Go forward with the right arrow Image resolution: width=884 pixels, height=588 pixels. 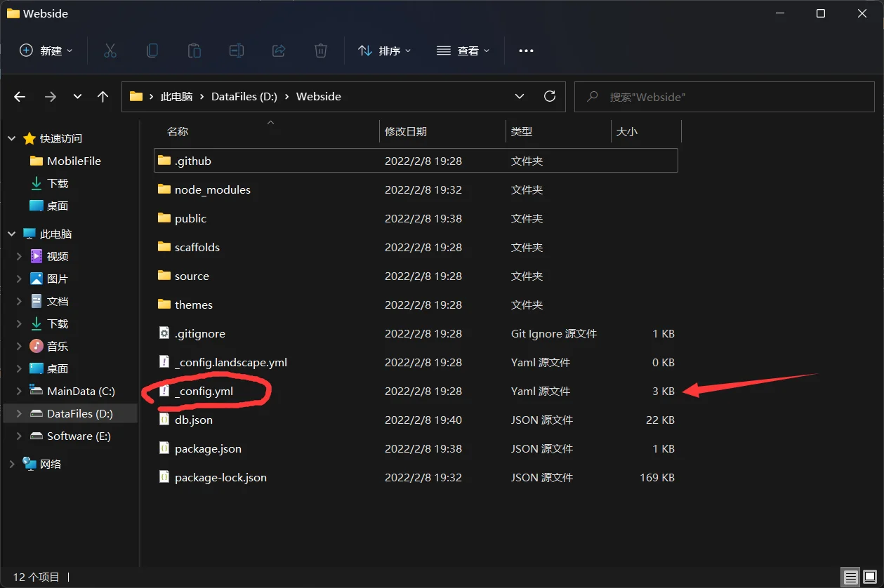point(51,97)
